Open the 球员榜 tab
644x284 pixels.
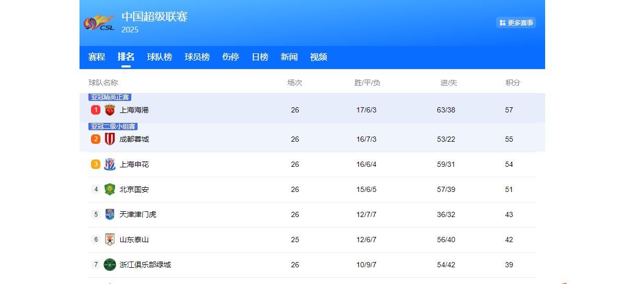click(197, 57)
